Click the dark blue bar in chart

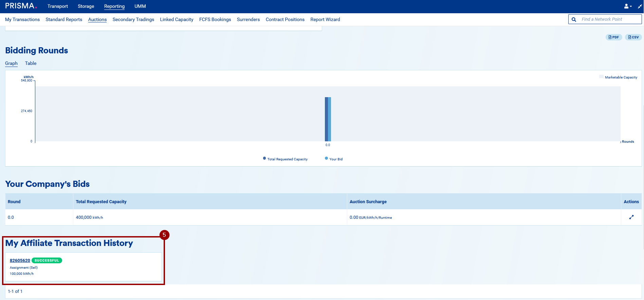[326, 119]
